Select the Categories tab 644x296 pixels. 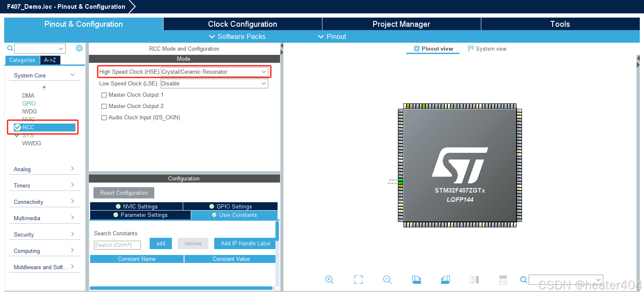[22, 60]
